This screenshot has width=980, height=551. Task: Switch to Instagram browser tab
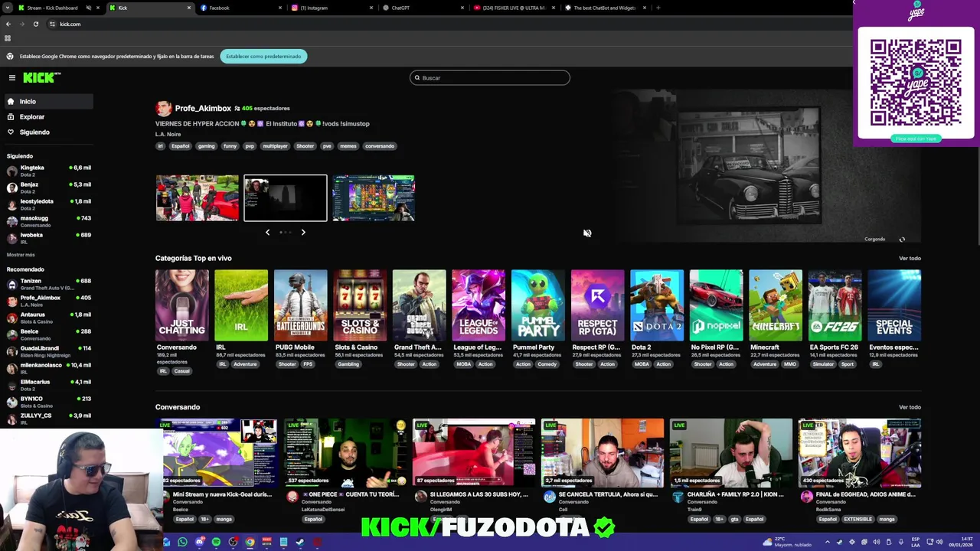(x=333, y=8)
